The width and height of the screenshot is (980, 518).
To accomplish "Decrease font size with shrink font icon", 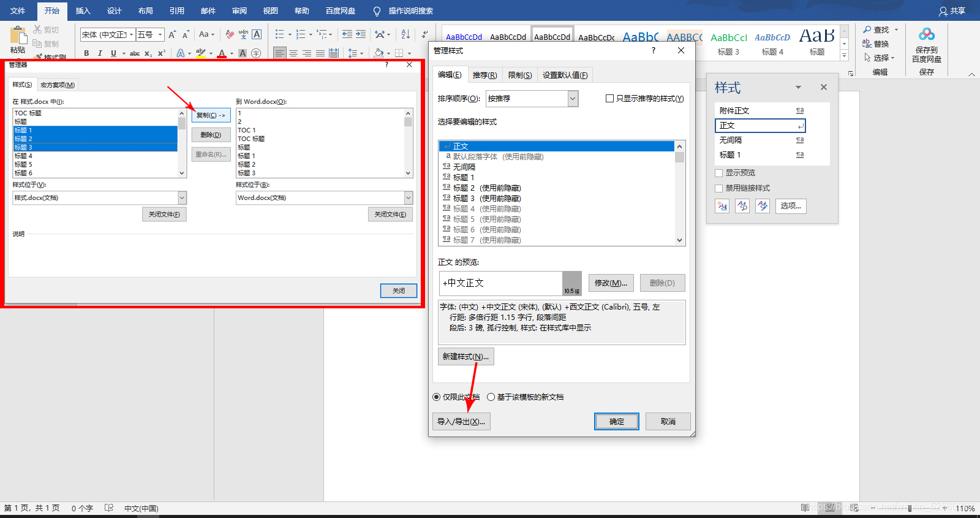I will (x=186, y=34).
